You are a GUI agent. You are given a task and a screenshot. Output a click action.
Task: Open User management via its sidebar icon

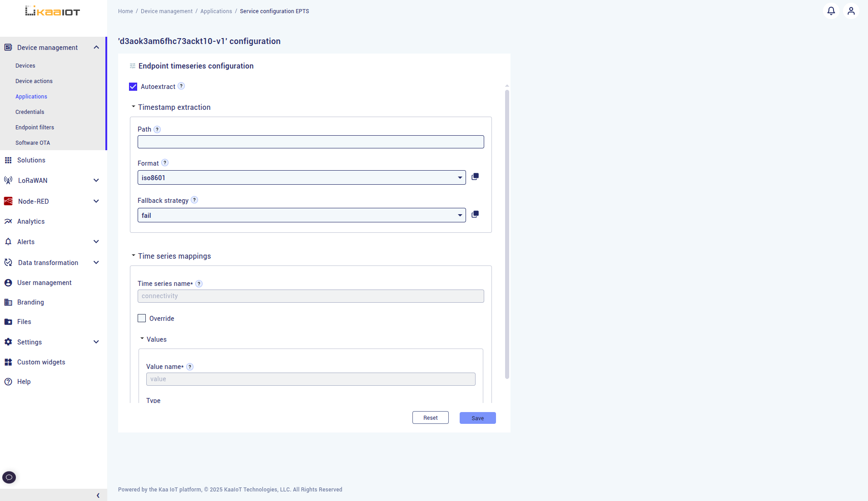pos(8,282)
